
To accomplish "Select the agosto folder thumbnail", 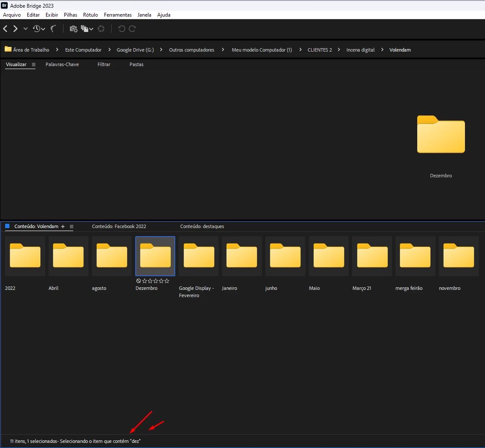I will coord(112,256).
